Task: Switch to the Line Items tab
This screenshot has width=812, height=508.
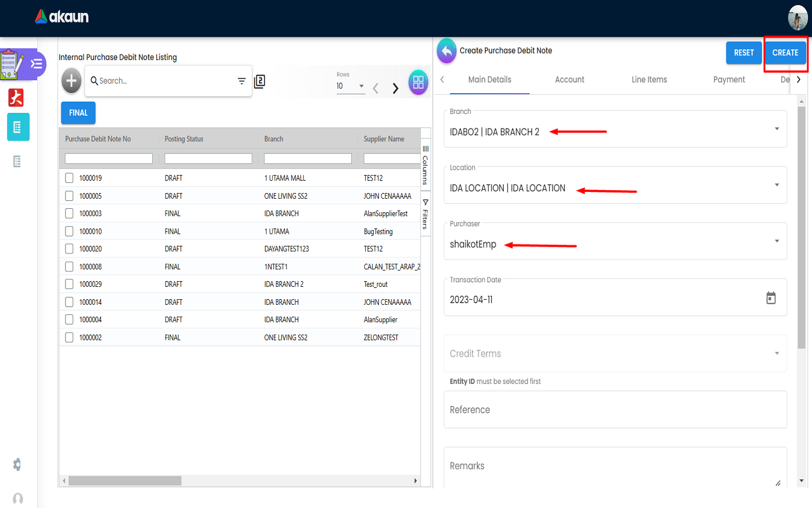Action: [x=649, y=80]
